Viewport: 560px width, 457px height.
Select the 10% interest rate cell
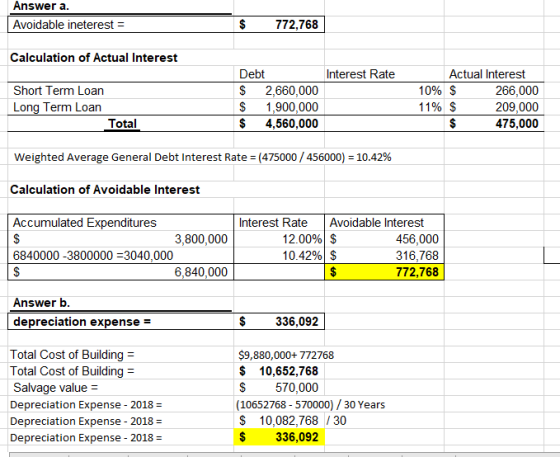click(x=384, y=91)
